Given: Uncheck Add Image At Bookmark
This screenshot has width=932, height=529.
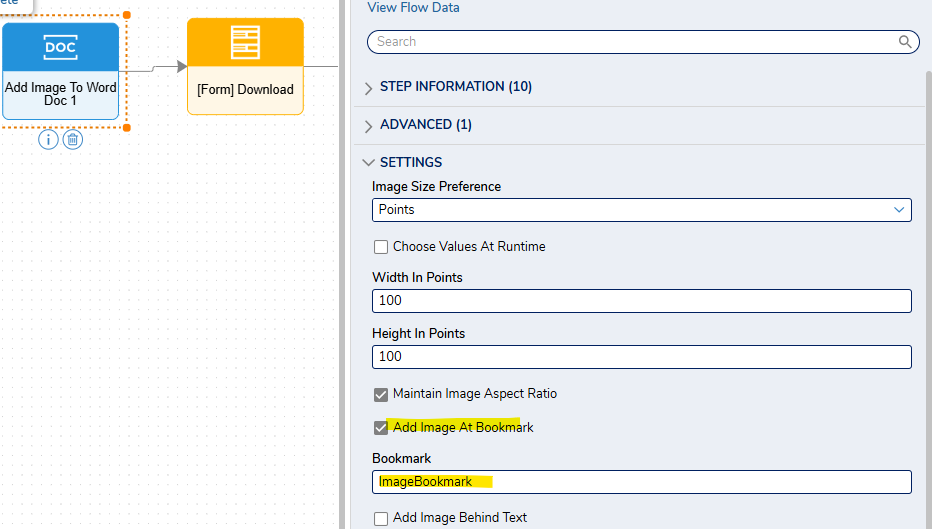Looking at the screenshot, I should [381, 427].
